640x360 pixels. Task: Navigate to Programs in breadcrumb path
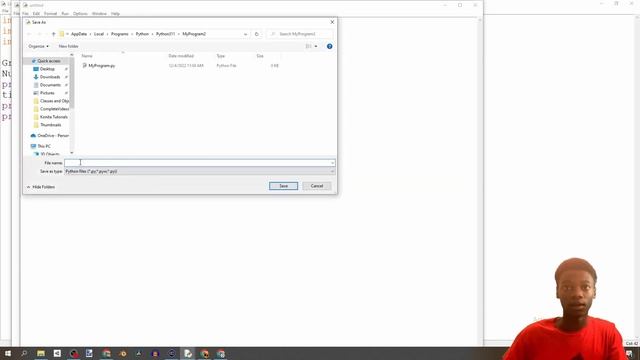click(120, 34)
